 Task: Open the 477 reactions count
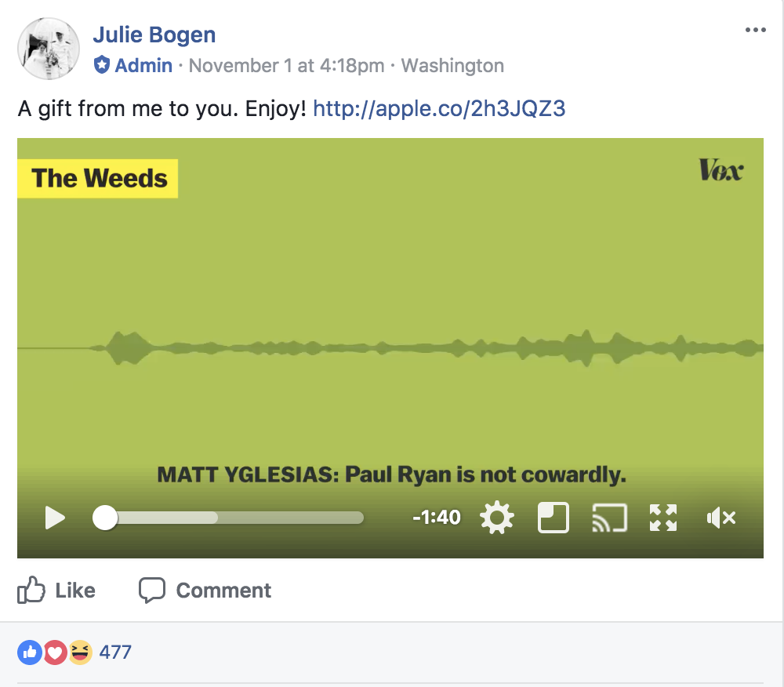point(115,652)
